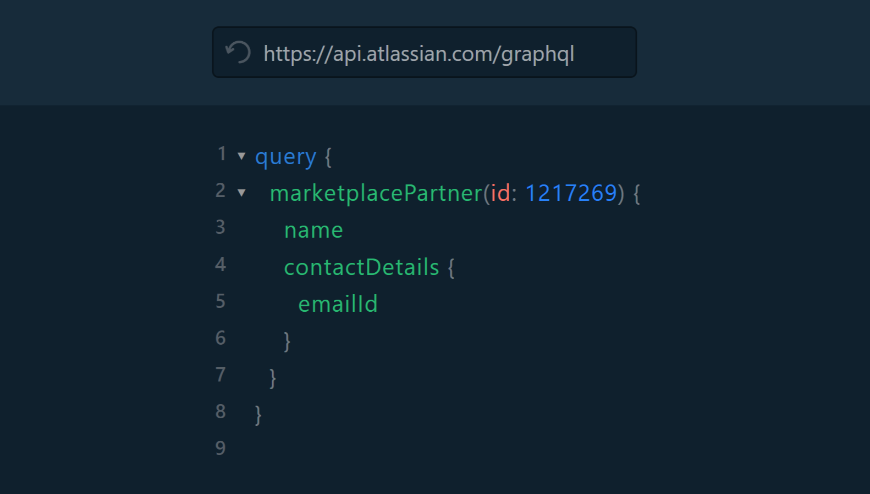Click line number 4 in the gutter
Viewport: 870px width, 494px height.
220,265
